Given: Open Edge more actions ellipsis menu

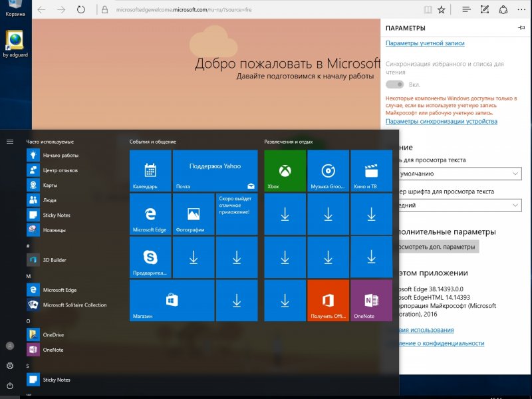Looking at the screenshot, I should point(521,9).
